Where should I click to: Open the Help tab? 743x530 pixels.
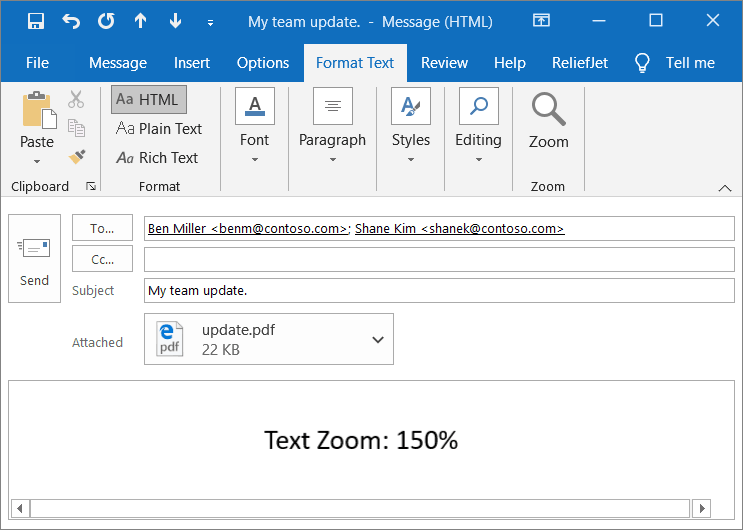[x=510, y=63]
